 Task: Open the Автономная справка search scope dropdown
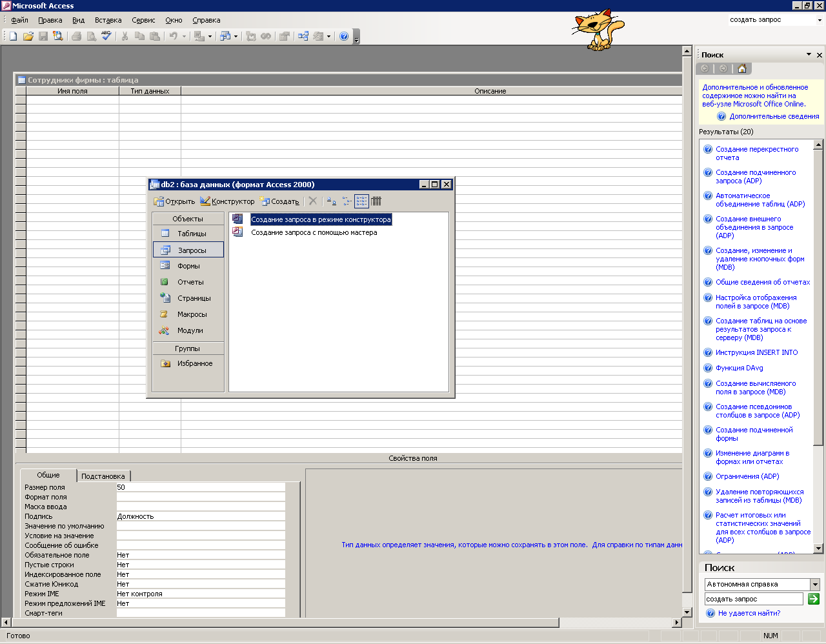click(x=815, y=584)
